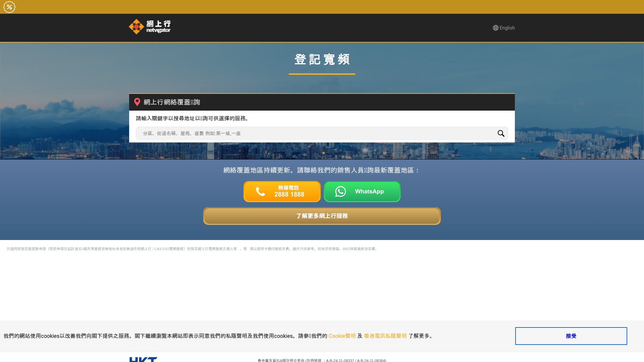
Task: Call hotline 2888 1888 button
Action: (282, 192)
